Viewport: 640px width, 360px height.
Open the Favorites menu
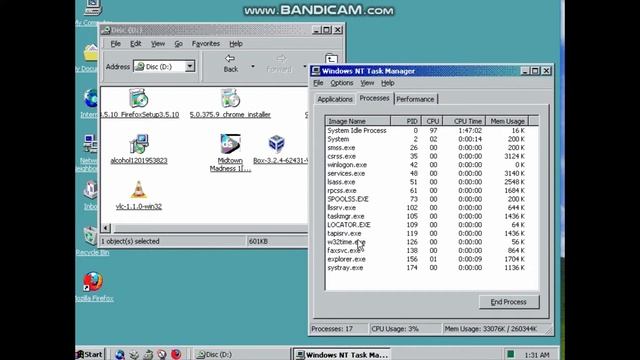tap(206, 44)
